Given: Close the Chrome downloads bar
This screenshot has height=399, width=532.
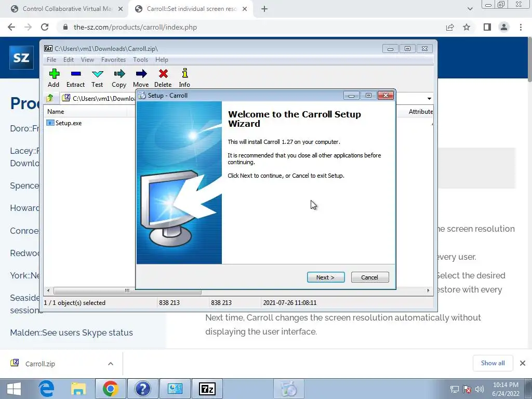Looking at the screenshot, I should 523,363.
